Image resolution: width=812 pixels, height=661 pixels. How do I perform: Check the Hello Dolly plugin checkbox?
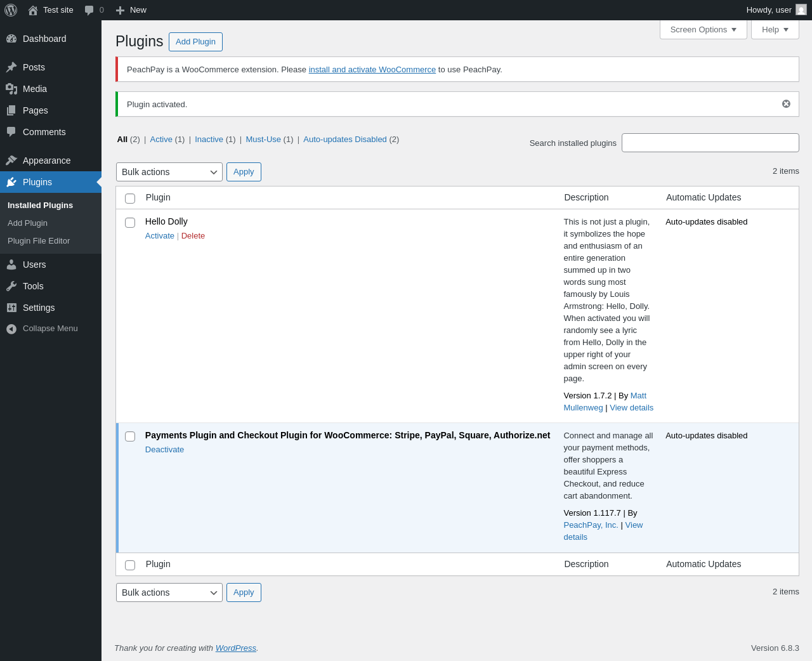pyautogui.click(x=130, y=223)
